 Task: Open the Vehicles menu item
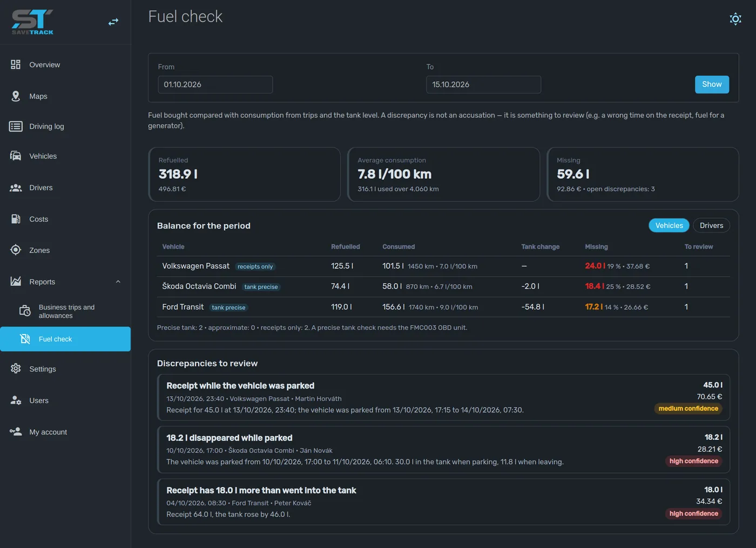65,156
